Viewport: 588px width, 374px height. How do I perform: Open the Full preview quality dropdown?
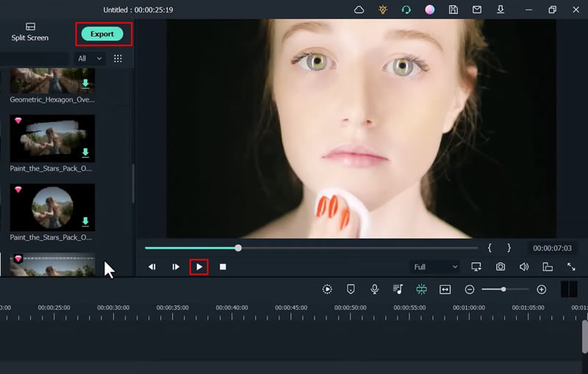tap(435, 267)
